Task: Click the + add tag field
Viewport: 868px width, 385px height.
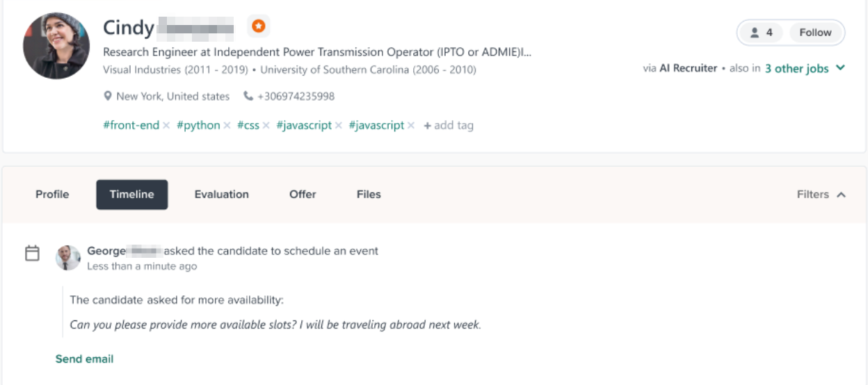Action: click(449, 126)
